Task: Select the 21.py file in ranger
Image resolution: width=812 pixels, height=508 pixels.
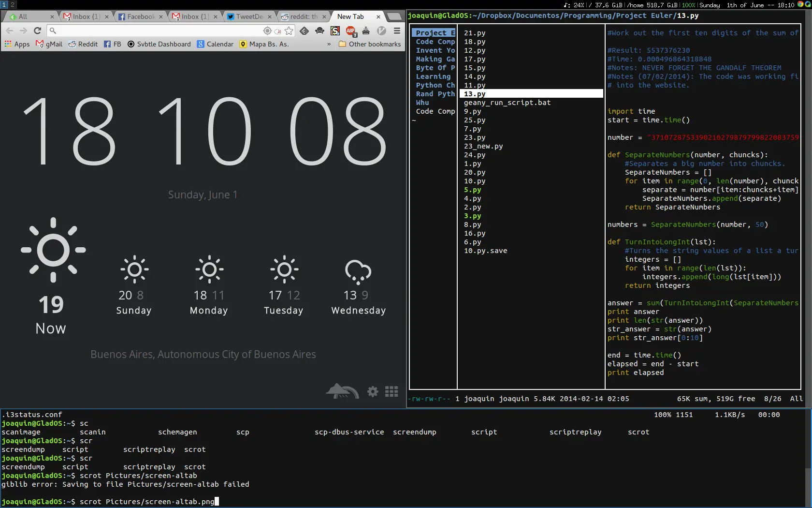Action: (475, 33)
